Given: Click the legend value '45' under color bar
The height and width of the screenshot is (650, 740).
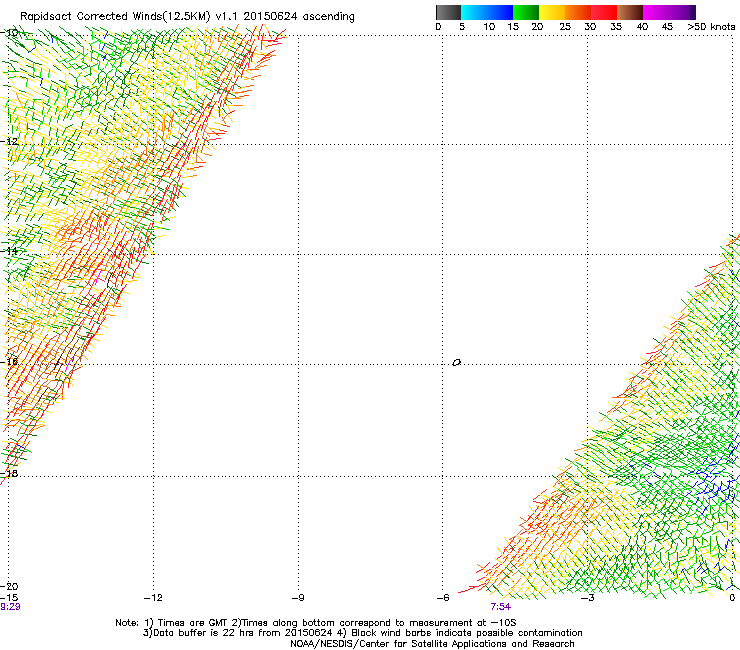Looking at the screenshot, I should coord(667,27).
